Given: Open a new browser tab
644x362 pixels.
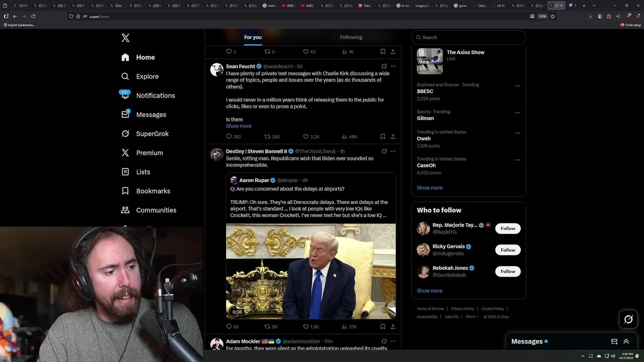Looking at the screenshot, I should [x=584, y=6].
